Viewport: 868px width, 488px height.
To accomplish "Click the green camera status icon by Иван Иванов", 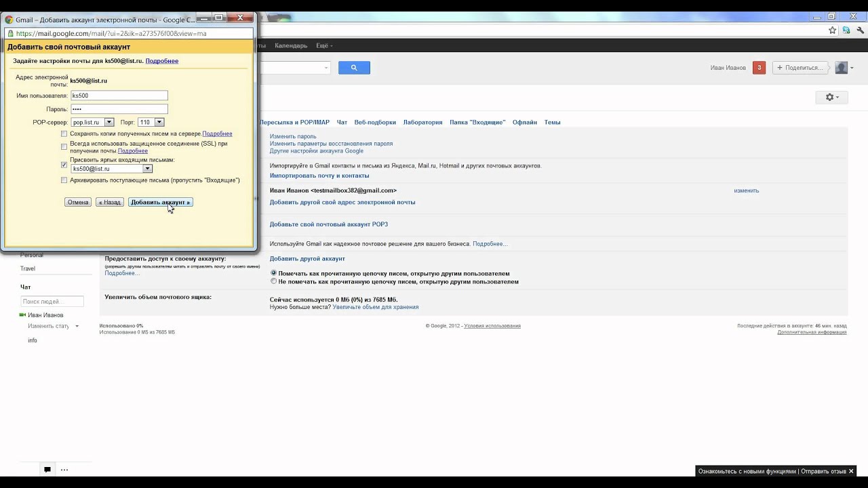I will click(22, 315).
